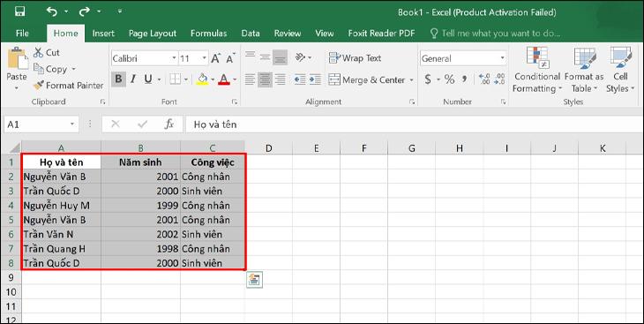Toggle Wrap Text
644x324 pixels.
point(356,58)
